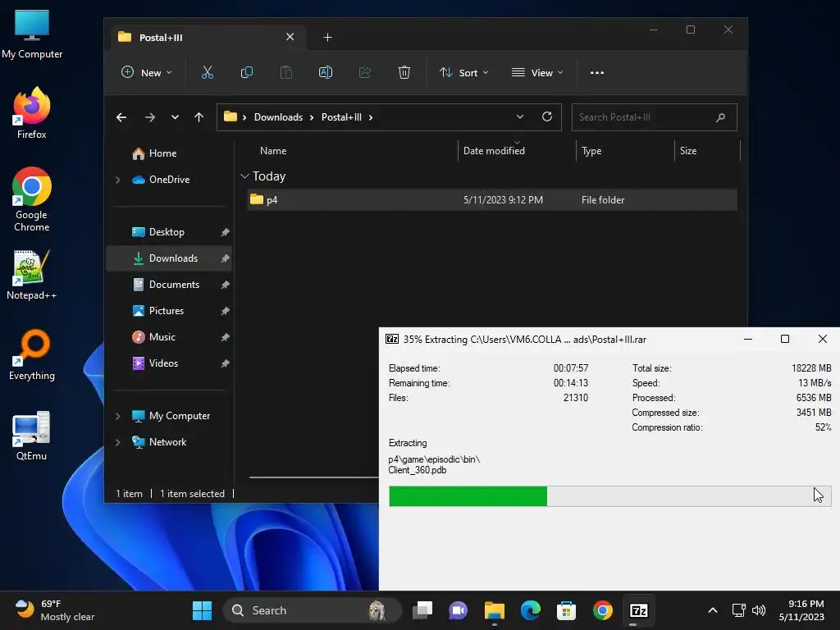Expand recent locations chevron
This screenshot has height=630, width=840.
coord(175,117)
